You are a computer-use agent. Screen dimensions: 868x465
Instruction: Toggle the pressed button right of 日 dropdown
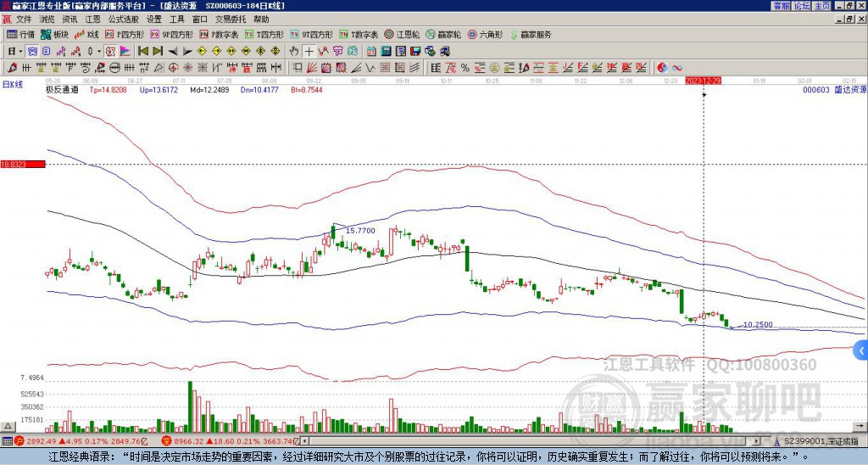click(33, 51)
